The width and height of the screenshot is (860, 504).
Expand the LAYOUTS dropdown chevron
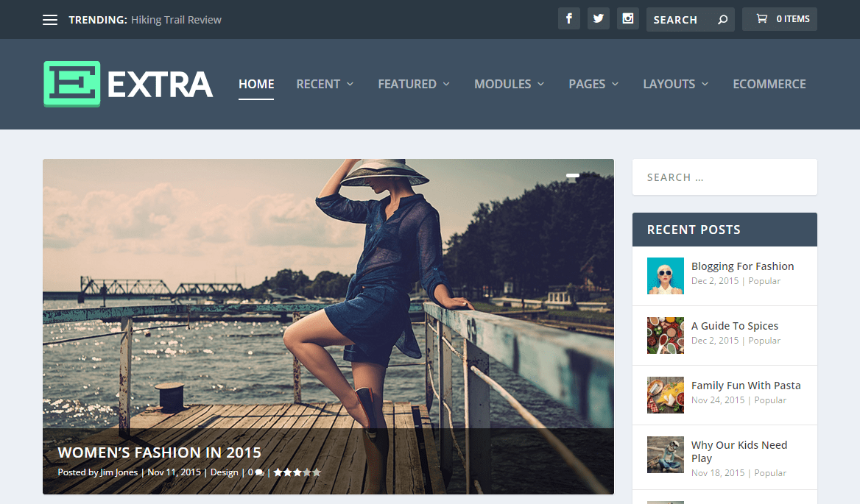coord(705,84)
